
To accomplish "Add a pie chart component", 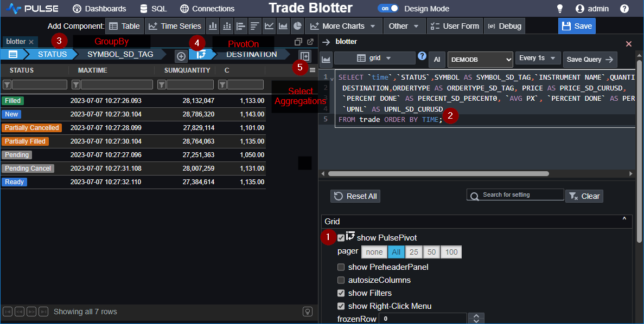I will pyautogui.click(x=297, y=26).
